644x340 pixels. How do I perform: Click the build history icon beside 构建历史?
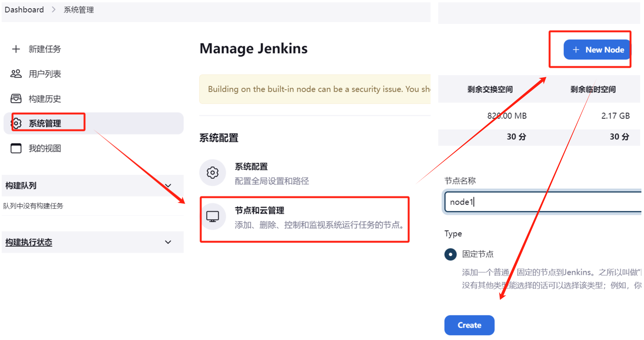pos(16,98)
